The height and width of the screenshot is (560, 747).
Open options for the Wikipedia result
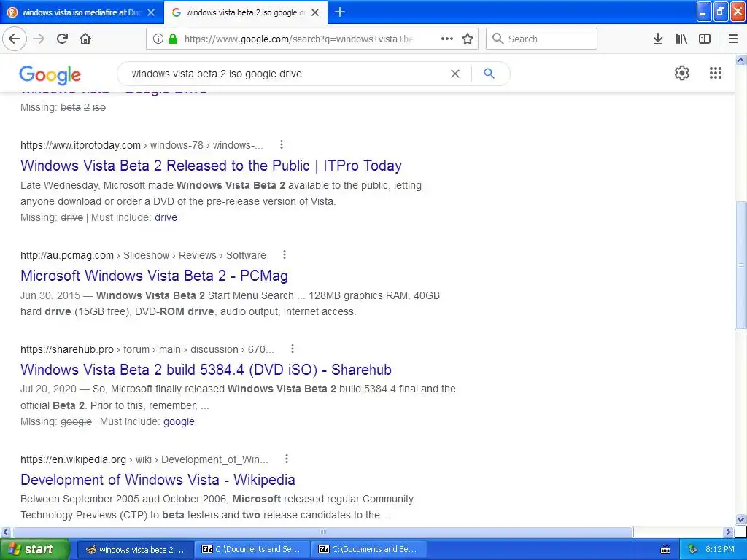(286, 459)
